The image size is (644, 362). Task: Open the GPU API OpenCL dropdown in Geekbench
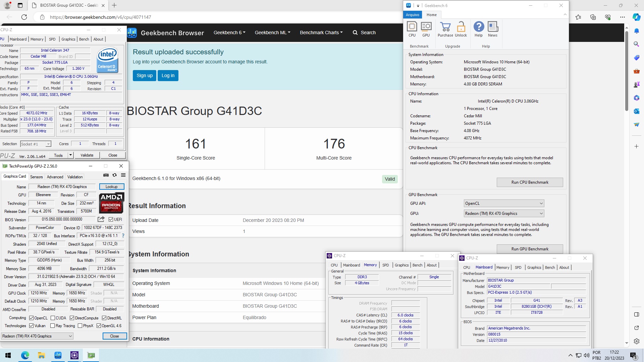tap(504, 203)
